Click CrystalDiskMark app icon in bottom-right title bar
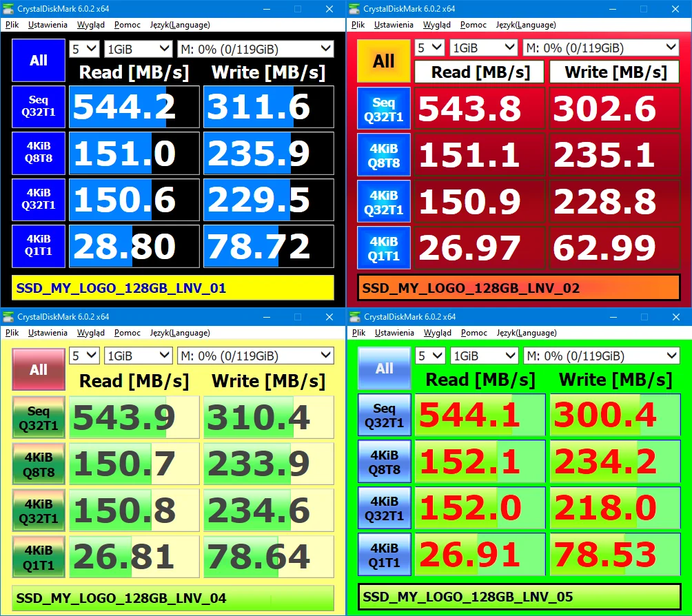Image resolution: width=692 pixels, height=616 pixels. [355, 317]
